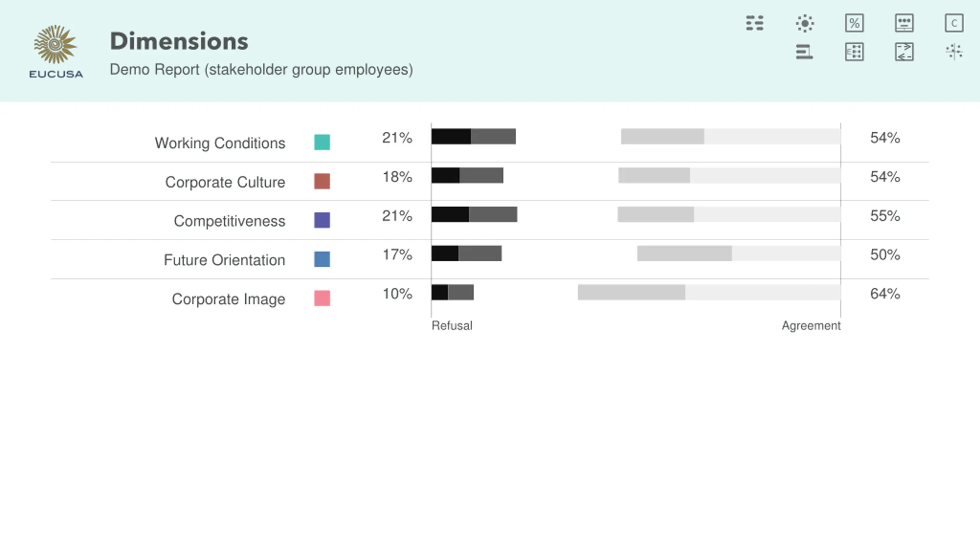Open the percent sign view icon
This screenshot has height=551, width=980.
click(854, 23)
